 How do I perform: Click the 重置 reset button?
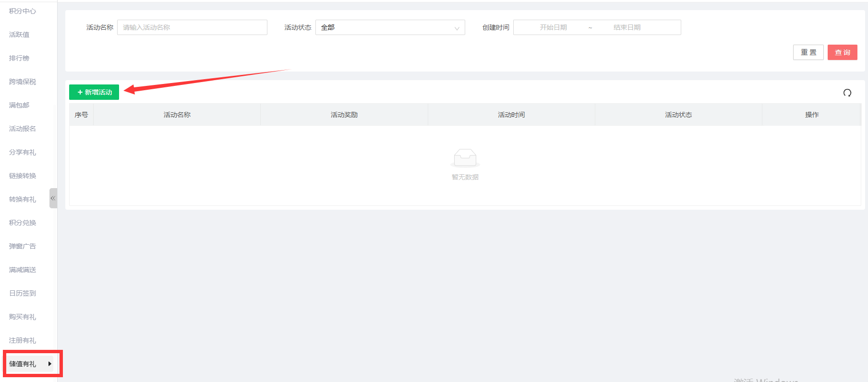(x=808, y=52)
